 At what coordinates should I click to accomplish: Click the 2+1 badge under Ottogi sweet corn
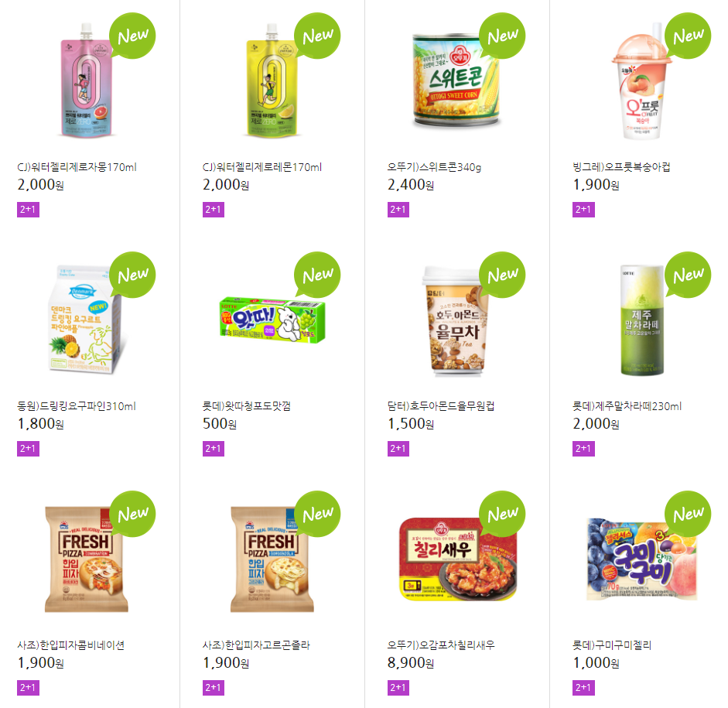click(x=398, y=210)
